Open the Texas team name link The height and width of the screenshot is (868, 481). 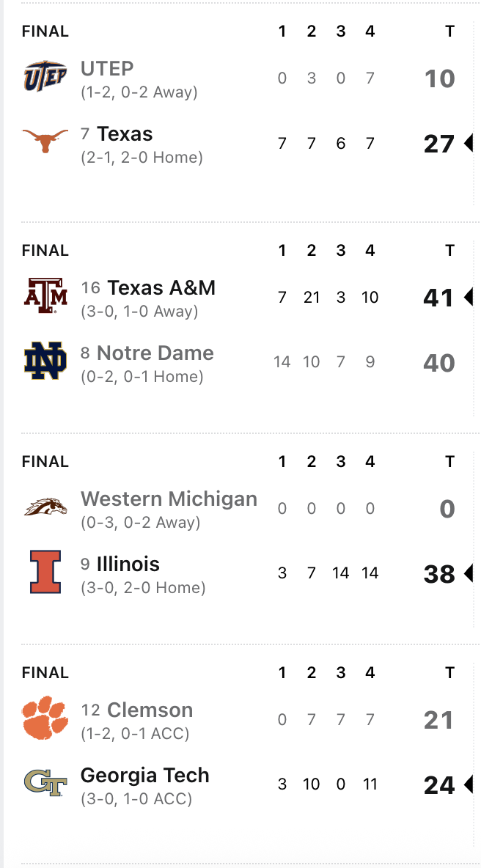pos(125,134)
